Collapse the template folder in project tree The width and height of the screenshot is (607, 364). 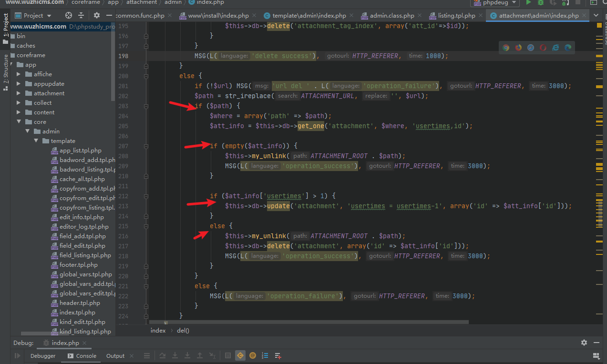[x=36, y=141]
